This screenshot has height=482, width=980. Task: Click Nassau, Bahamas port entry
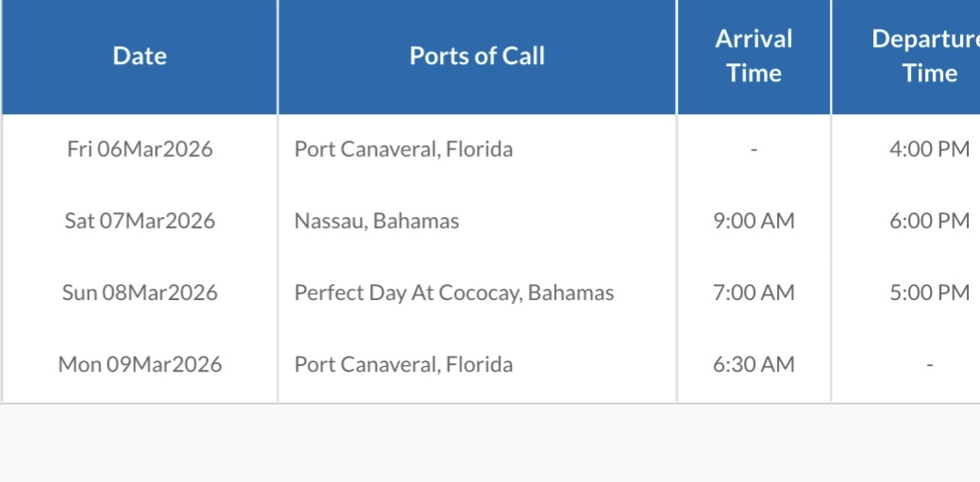click(377, 221)
